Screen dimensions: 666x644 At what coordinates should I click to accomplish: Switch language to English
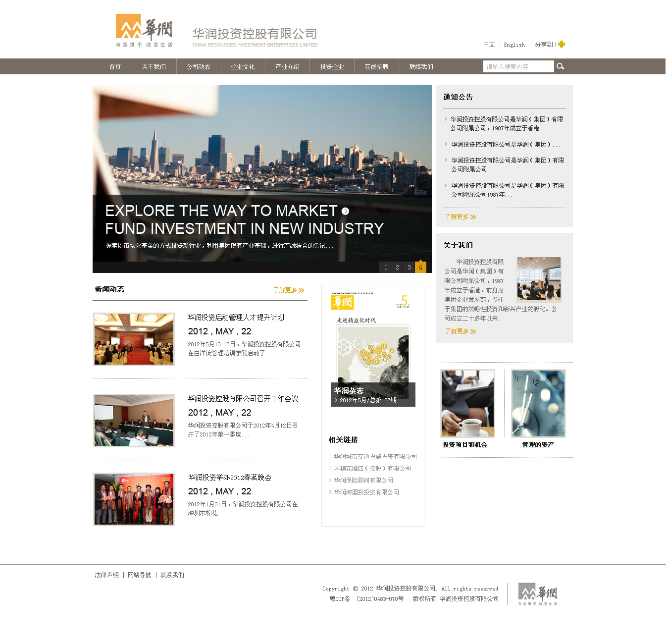point(514,45)
